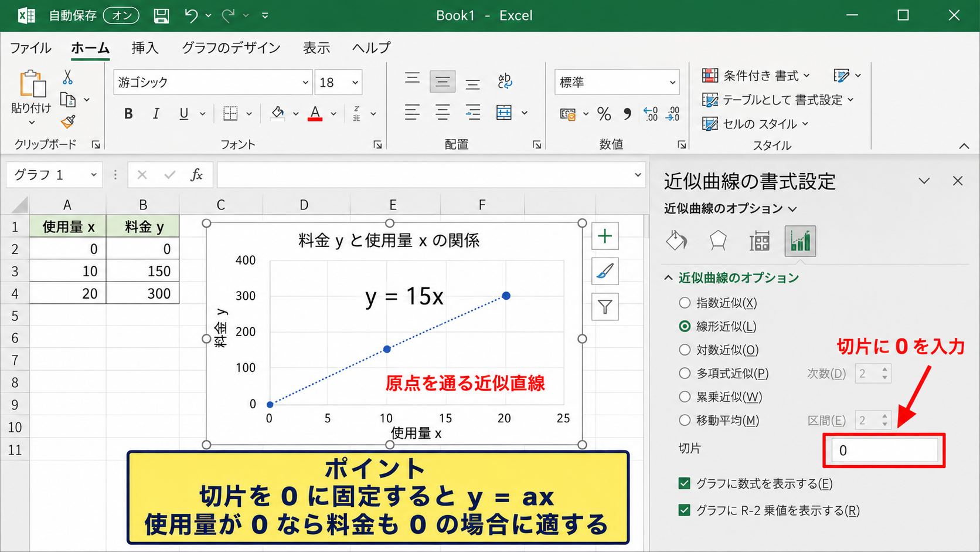
Task: Select the Format Painter brush
Action: 68,122
